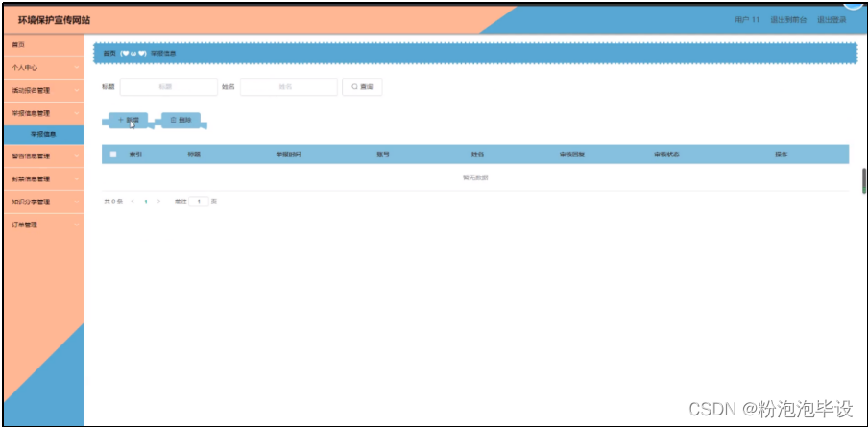
Task: Click the 共 0 条 total count text
Action: click(x=113, y=202)
